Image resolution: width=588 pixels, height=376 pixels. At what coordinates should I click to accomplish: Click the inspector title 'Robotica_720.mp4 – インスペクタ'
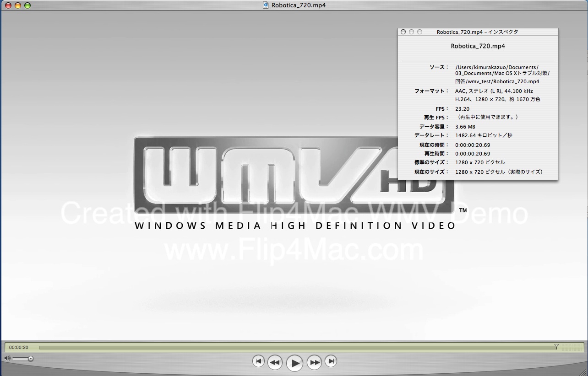[x=477, y=32]
